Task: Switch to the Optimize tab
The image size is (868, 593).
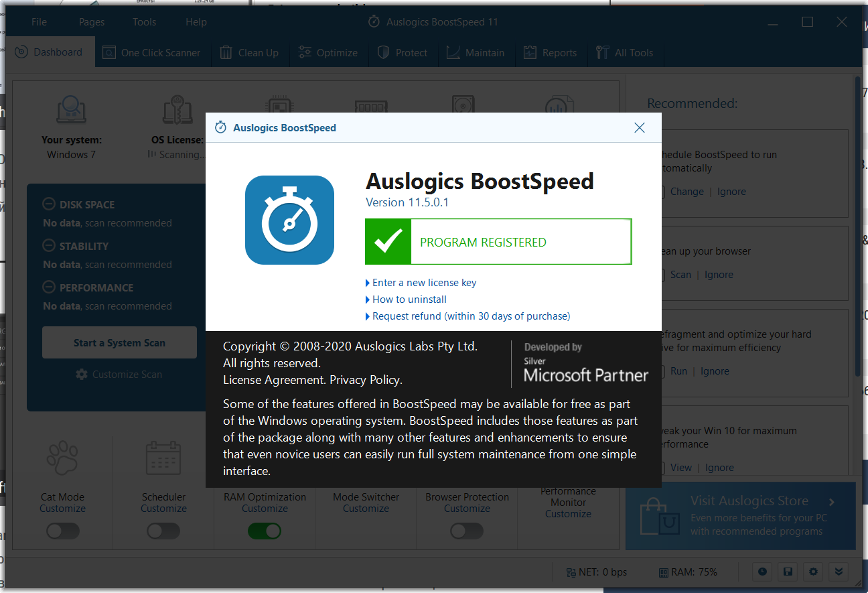Action: coord(328,53)
